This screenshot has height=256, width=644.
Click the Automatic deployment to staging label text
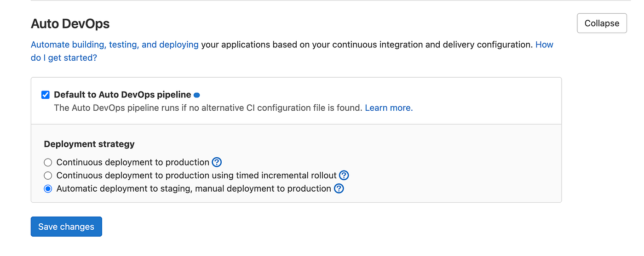tap(194, 189)
